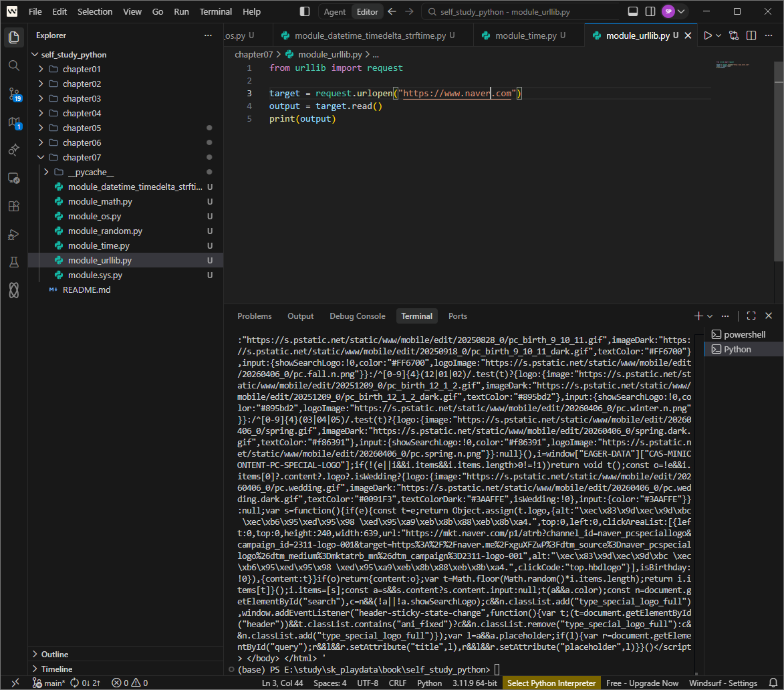This screenshot has width=784, height=690.
Task: Open terminal panel more actions ellipsis
Action: pos(725,316)
